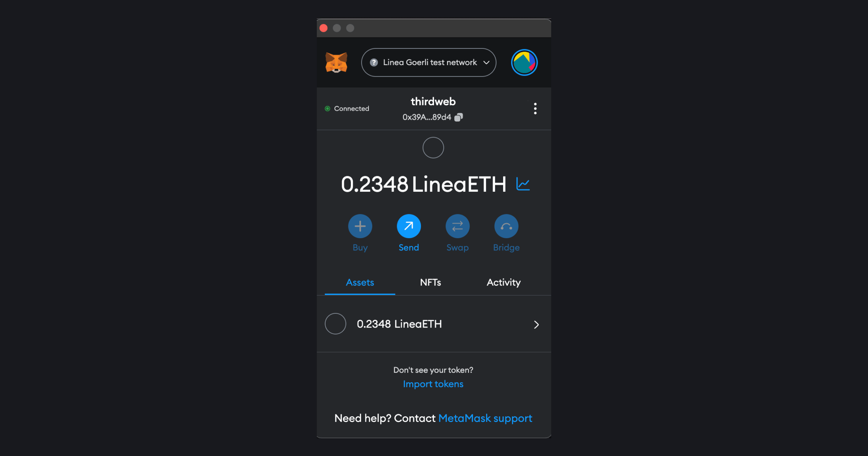Click the network question mark icon

pos(374,62)
